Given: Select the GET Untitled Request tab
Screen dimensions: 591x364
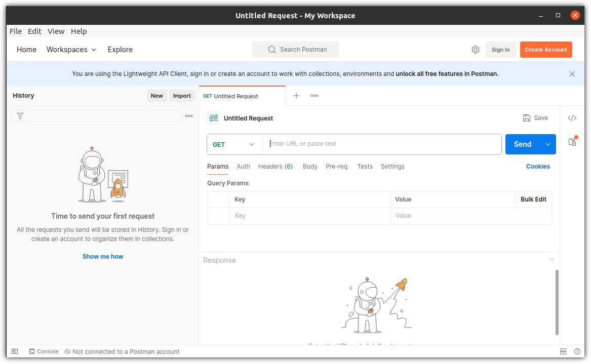Looking at the screenshot, I should coord(242,96).
